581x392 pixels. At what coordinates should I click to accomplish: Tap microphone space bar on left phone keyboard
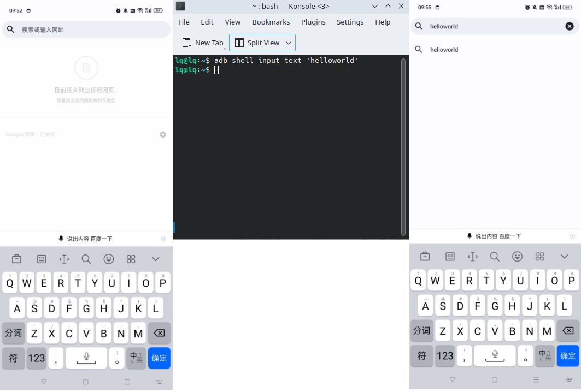86,358
